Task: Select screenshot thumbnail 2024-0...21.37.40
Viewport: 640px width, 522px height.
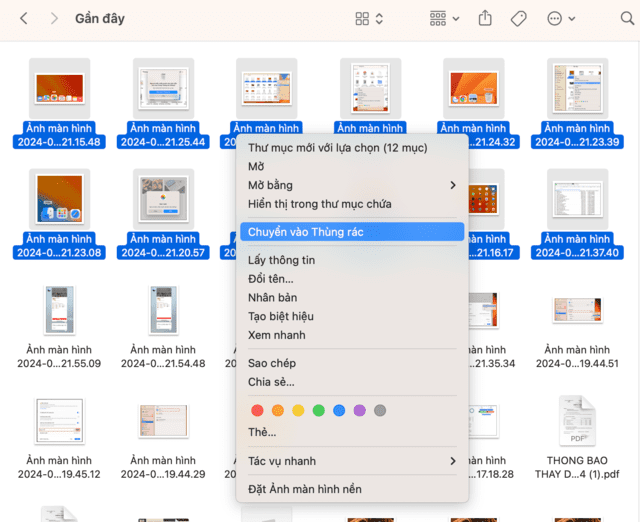Action: [578, 199]
